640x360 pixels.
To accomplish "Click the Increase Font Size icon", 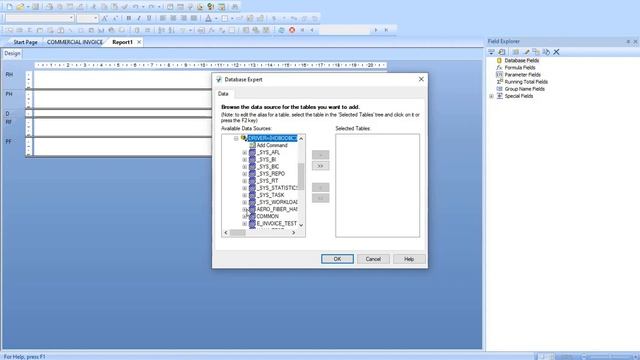I will (105, 18).
